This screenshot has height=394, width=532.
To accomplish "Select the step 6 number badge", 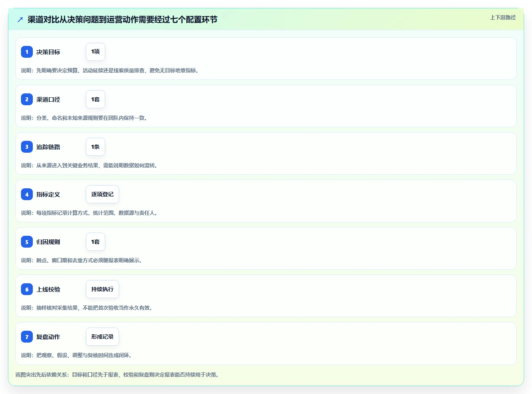I will [27, 289].
